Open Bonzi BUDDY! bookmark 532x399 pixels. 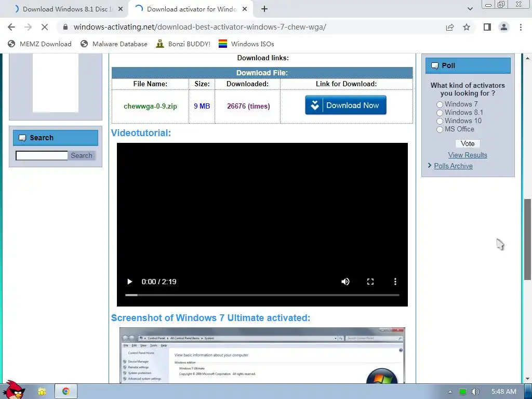pos(183,44)
